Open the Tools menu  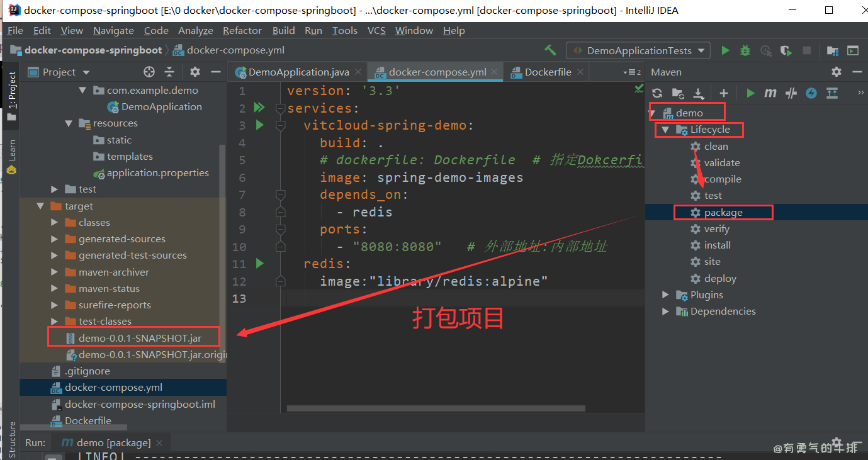[x=344, y=30]
